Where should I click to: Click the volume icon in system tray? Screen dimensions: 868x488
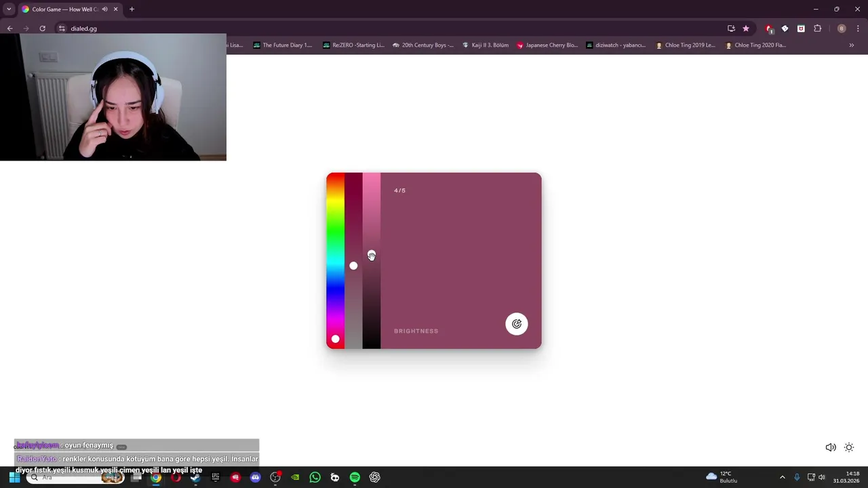click(822, 477)
